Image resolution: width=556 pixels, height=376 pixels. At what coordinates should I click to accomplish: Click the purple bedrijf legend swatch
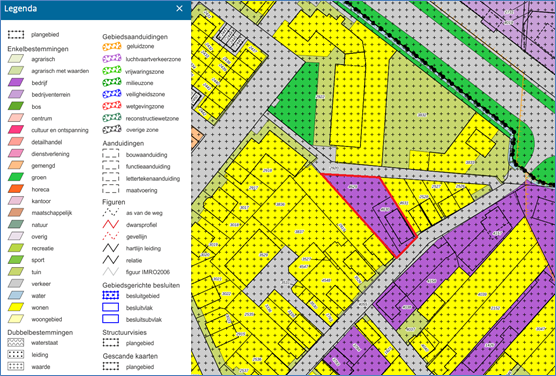click(x=16, y=83)
